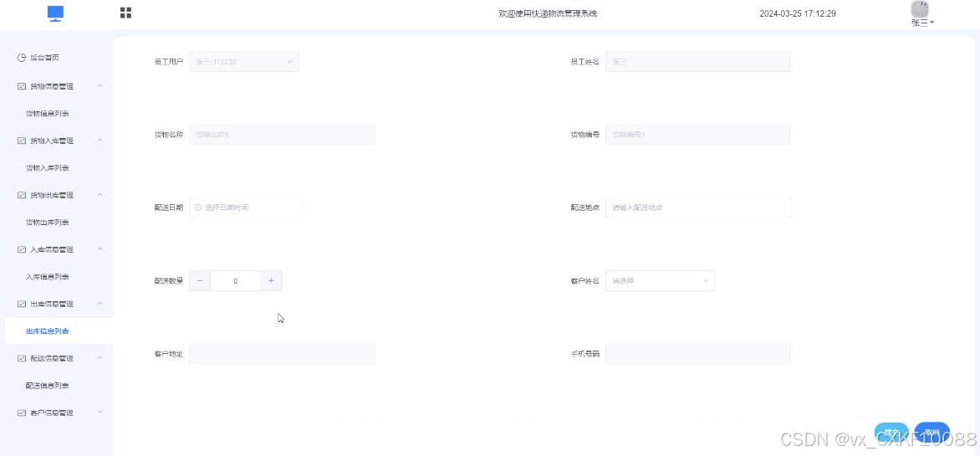Click the 欢迎使用快递物流管理系统 header text
980x456 pixels.
pos(548,13)
